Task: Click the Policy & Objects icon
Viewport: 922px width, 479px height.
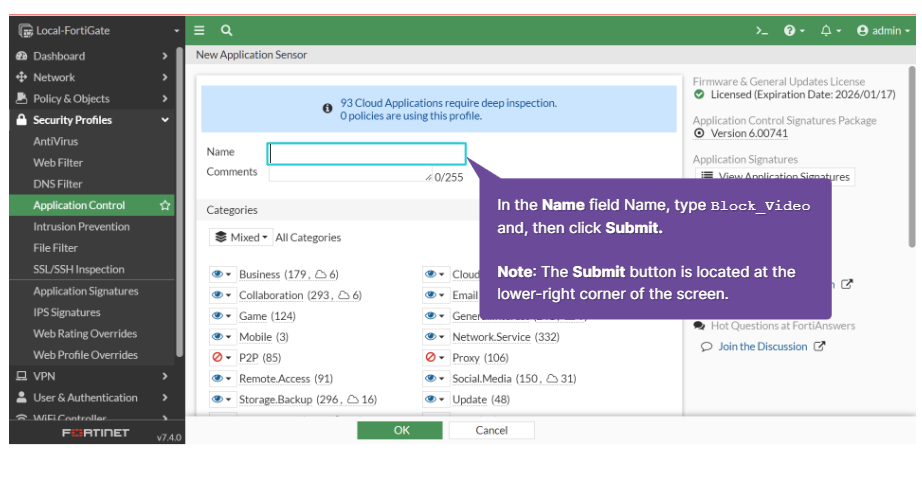Action: [22, 98]
